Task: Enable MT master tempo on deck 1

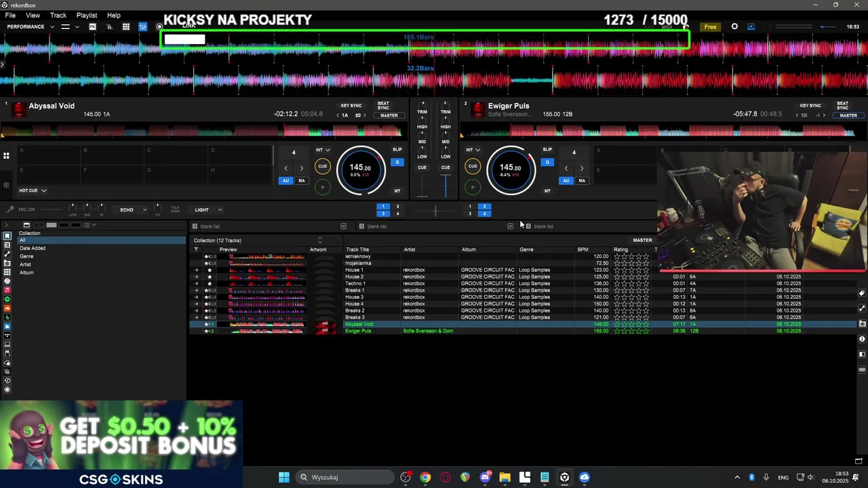Action: pos(397,191)
